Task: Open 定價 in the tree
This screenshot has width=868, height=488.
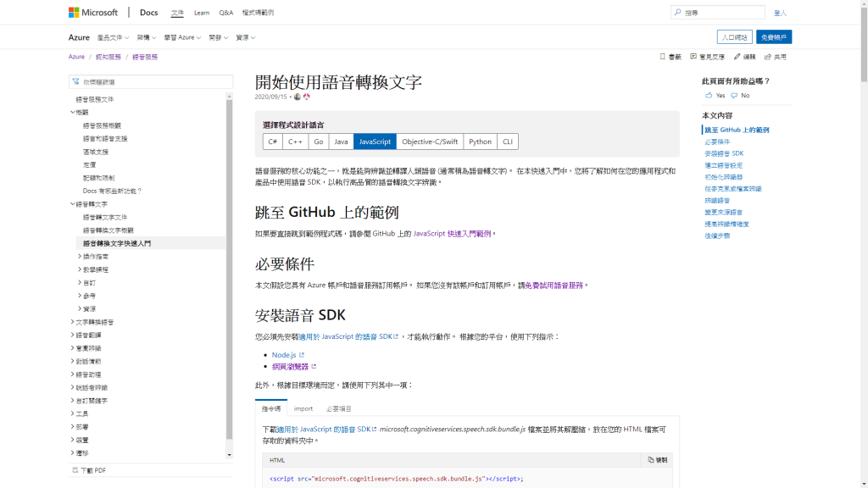Action: [89, 165]
